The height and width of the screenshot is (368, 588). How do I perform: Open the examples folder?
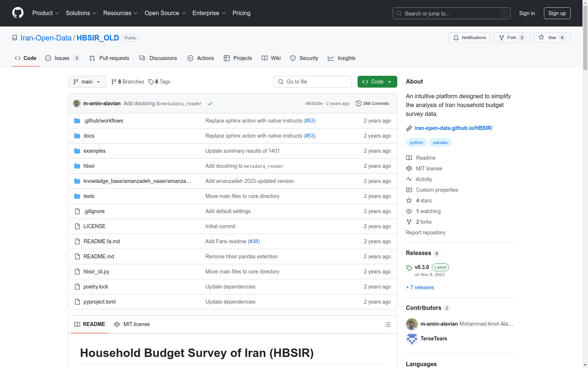click(x=94, y=151)
